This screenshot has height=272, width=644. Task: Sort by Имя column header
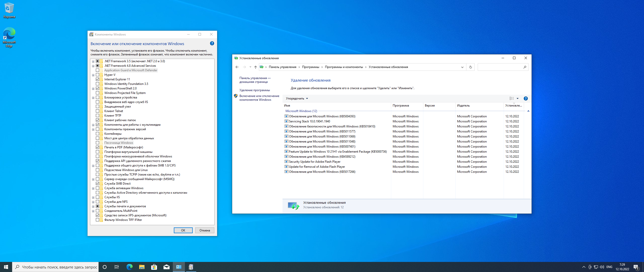[x=337, y=106]
